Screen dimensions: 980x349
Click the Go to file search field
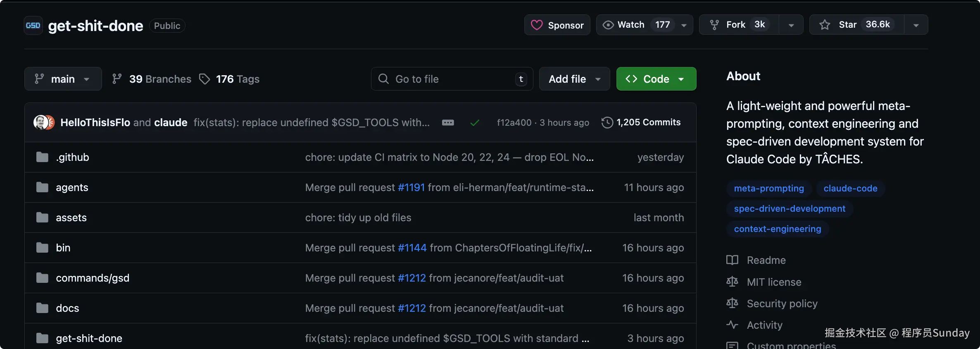(452, 79)
